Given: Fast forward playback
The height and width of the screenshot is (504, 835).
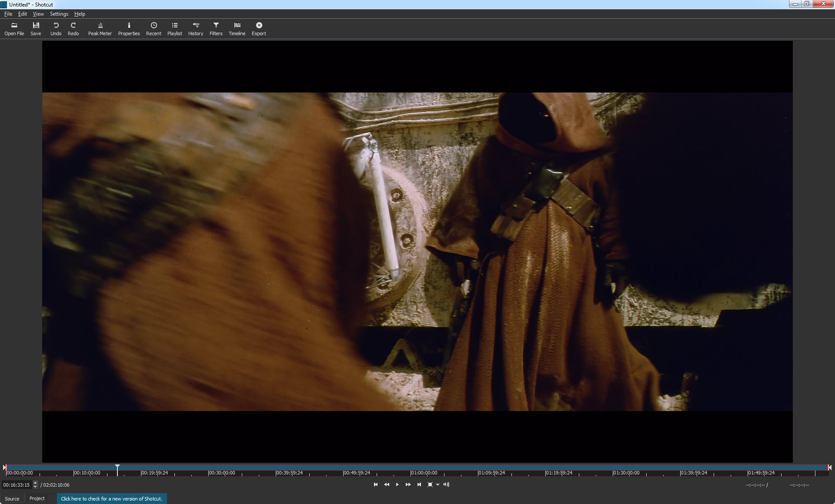Looking at the screenshot, I should pos(408,484).
